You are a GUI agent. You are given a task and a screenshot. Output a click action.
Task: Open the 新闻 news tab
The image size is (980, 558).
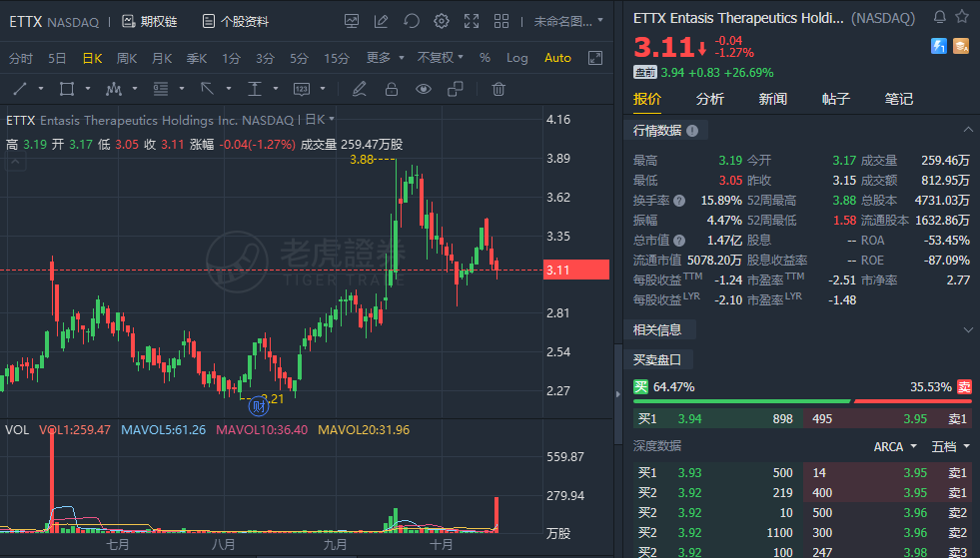click(x=772, y=99)
